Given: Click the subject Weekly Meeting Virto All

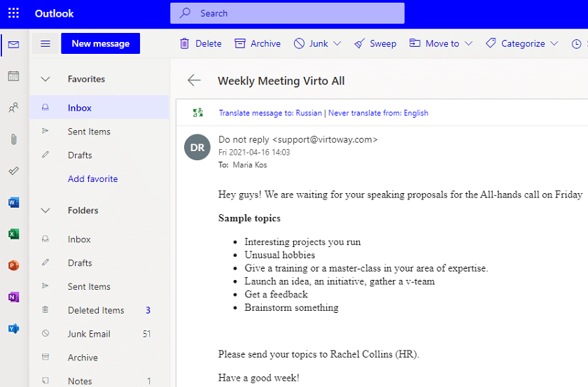Looking at the screenshot, I should (281, 80).
